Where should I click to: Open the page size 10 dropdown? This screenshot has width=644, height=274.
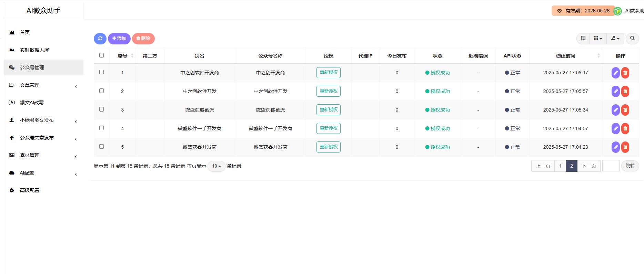point(216,166)
